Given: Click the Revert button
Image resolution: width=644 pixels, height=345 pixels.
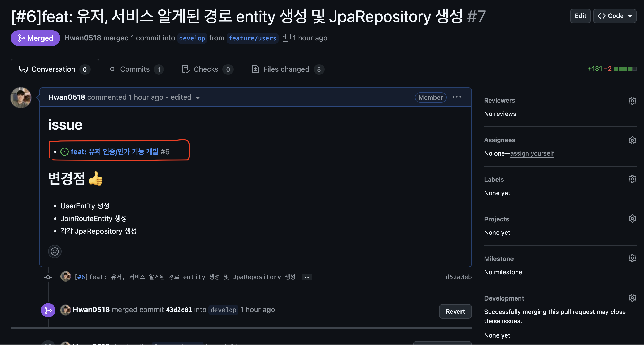Looking at the screenshot, I should pos(455,311).
